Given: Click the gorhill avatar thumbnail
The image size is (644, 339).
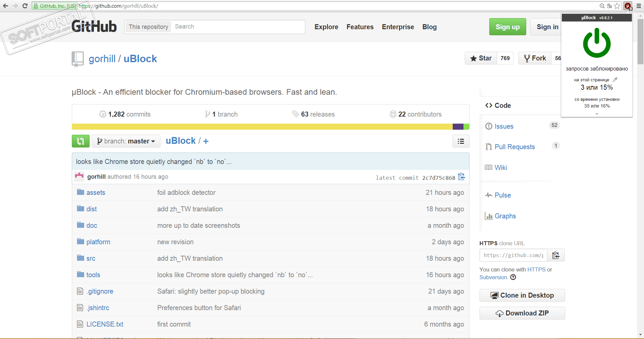Looking at the screenshot, I should pyautogui.click(x=79, y=176).
